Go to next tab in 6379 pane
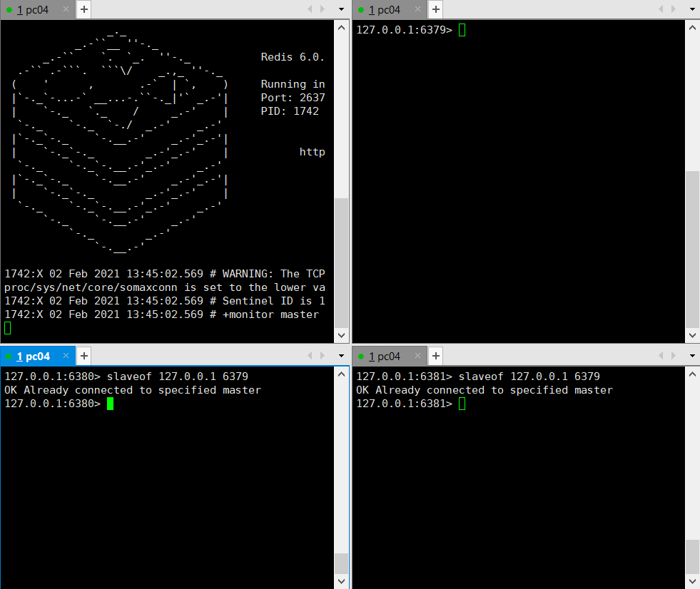Viewport: 700px width, 589px height. (674, 9)
